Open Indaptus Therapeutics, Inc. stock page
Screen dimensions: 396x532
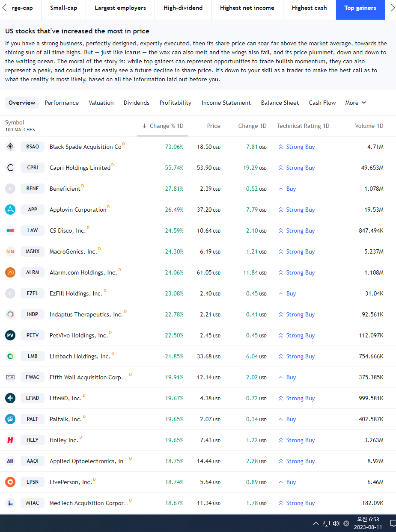[86, 314]
